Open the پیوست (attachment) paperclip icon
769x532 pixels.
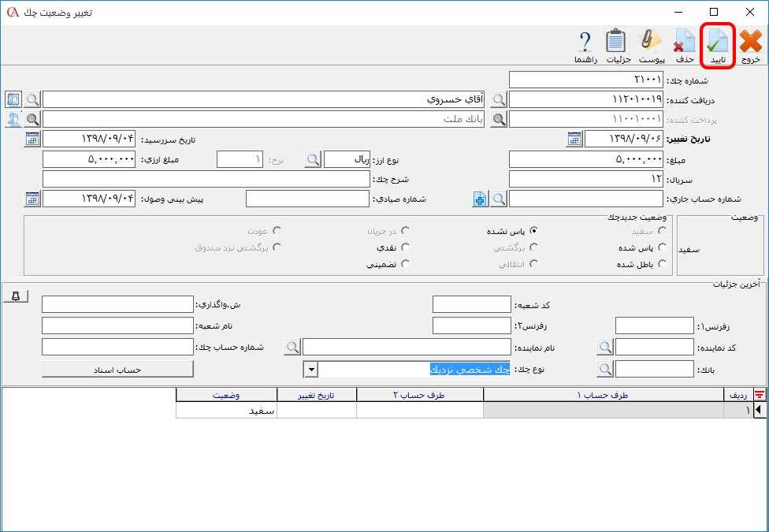[652, 44]
